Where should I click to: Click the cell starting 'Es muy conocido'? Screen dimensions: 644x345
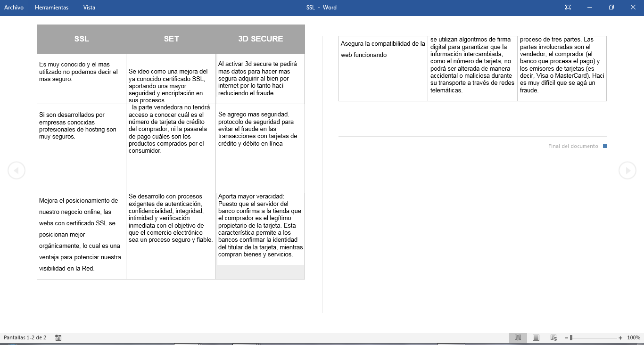pos(82,79)
